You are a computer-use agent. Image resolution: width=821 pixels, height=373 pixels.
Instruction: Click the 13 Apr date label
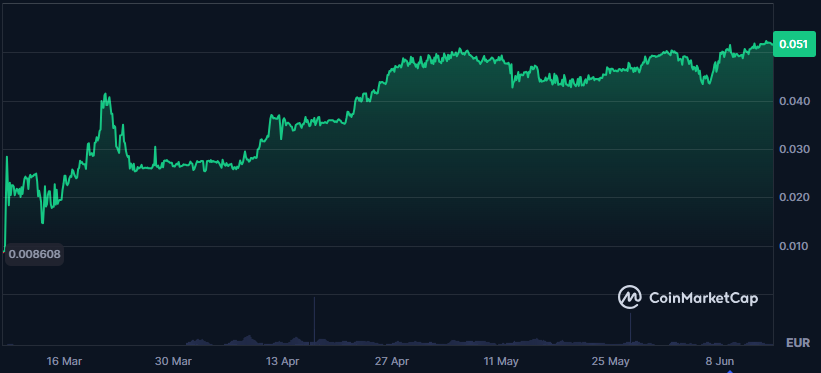click(283, 361)
